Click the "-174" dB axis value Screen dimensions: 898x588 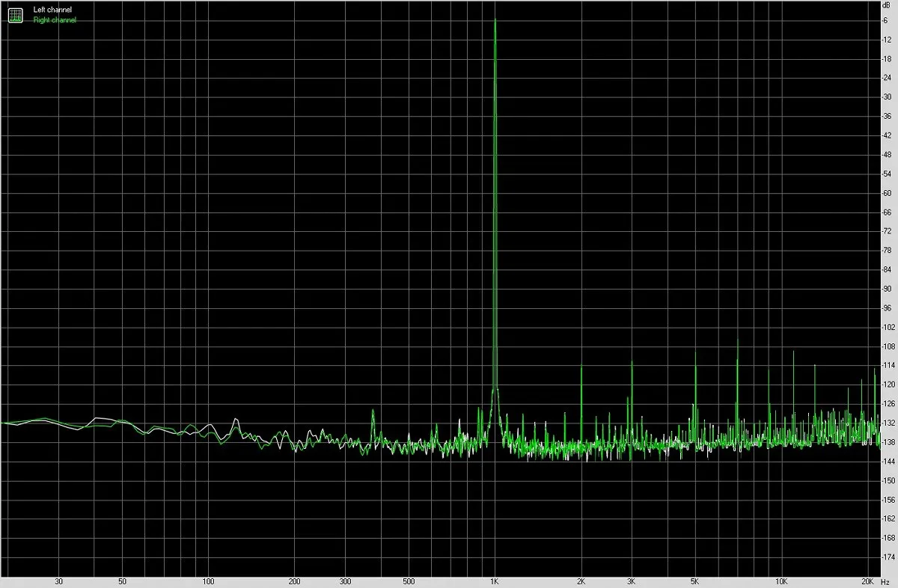[x=889, y=557]
